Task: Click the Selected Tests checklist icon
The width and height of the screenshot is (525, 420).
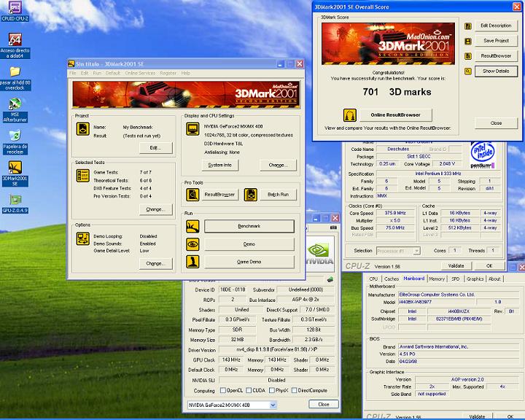Action: pos(82,176)
